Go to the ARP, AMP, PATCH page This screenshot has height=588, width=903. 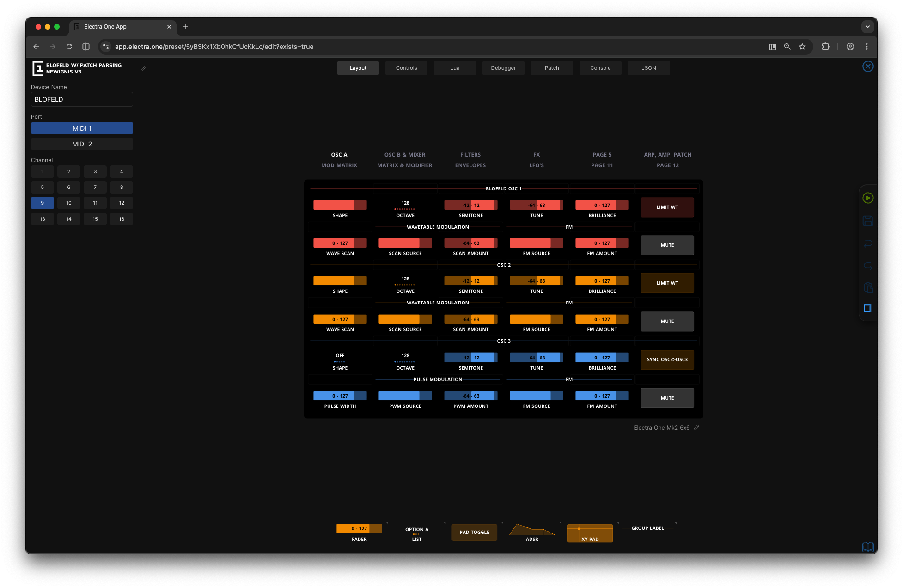click(x=668, y=155)
